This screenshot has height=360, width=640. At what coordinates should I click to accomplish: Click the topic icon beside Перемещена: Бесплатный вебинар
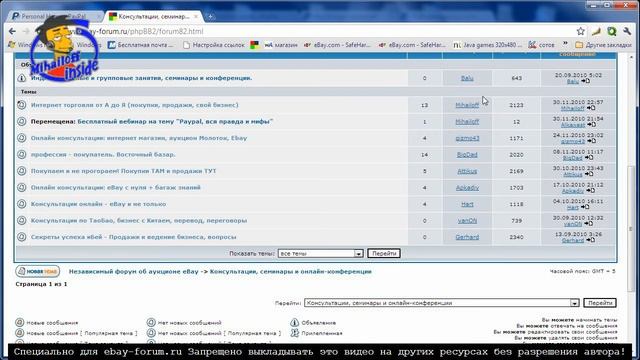(22, 122)
